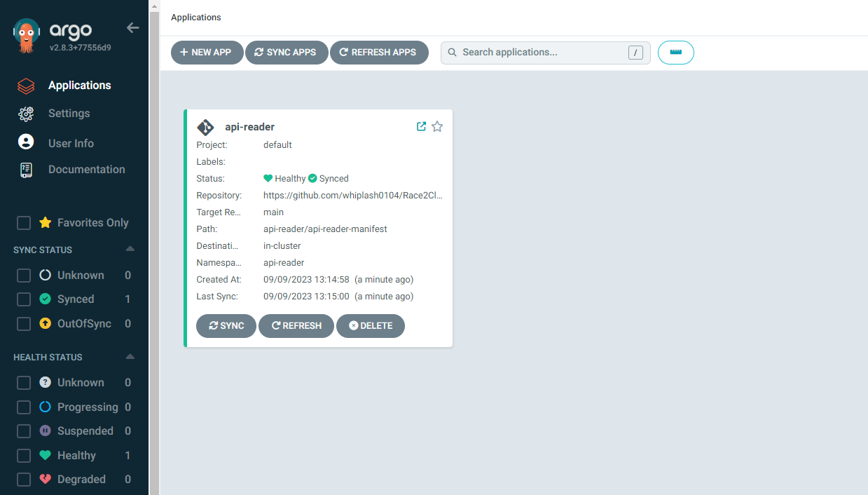The image size is (868, 495).
Task: Click the NEW APP button
Action: [207, 52]
